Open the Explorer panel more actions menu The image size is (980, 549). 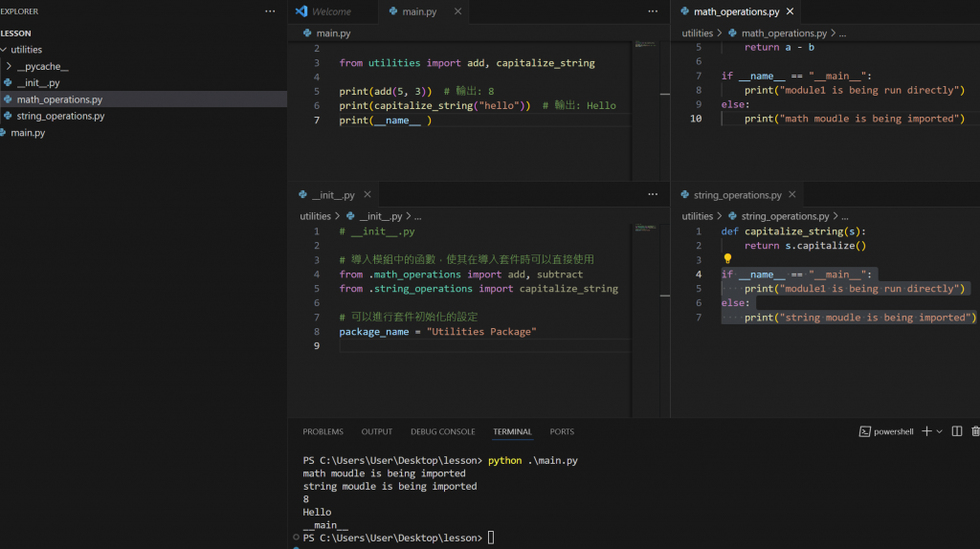coord(270,11)
